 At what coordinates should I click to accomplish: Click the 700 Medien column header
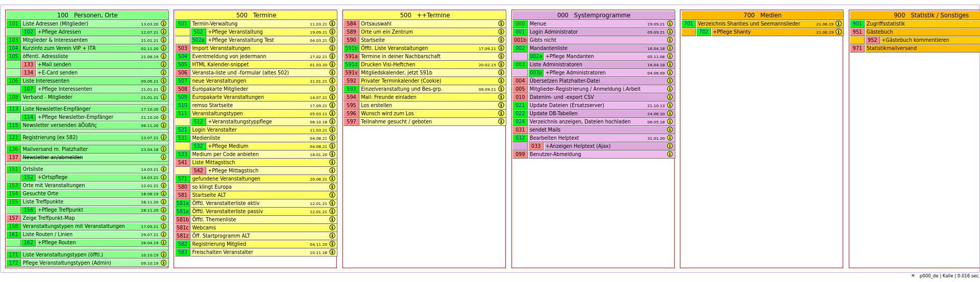point(762,15)
